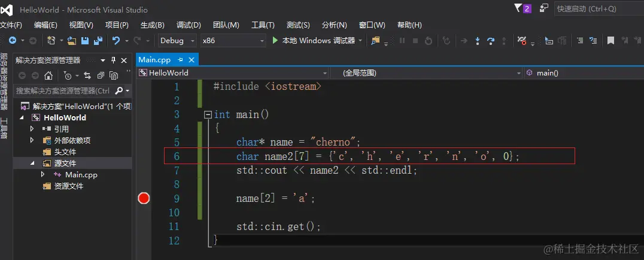Collapse the 源文件 folder
644x260 pixels.
pos(32,164)
